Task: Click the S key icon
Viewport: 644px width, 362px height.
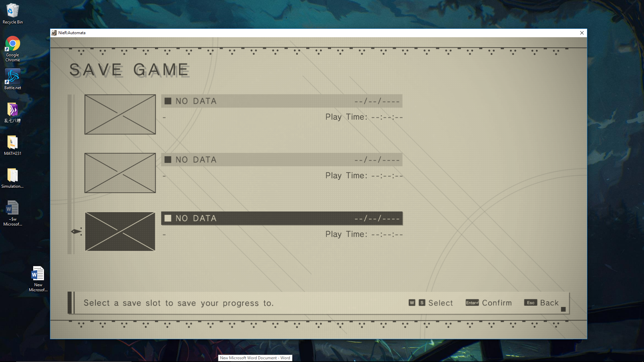Action: pos(422,303)
